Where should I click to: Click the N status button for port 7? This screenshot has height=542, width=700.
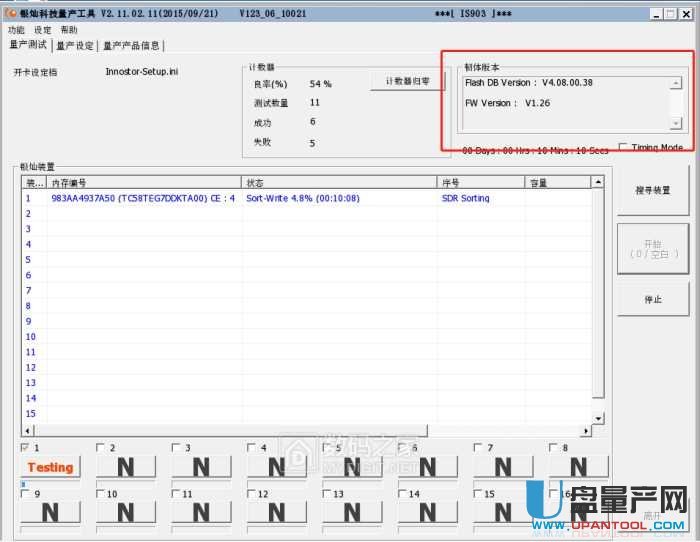pos(503,467)
